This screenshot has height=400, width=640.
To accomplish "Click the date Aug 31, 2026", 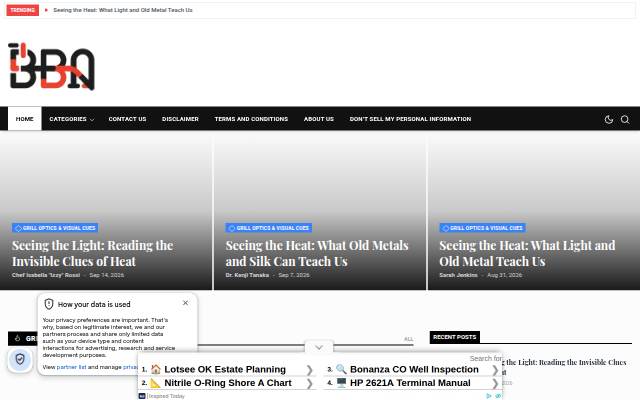I will point(504,275).
